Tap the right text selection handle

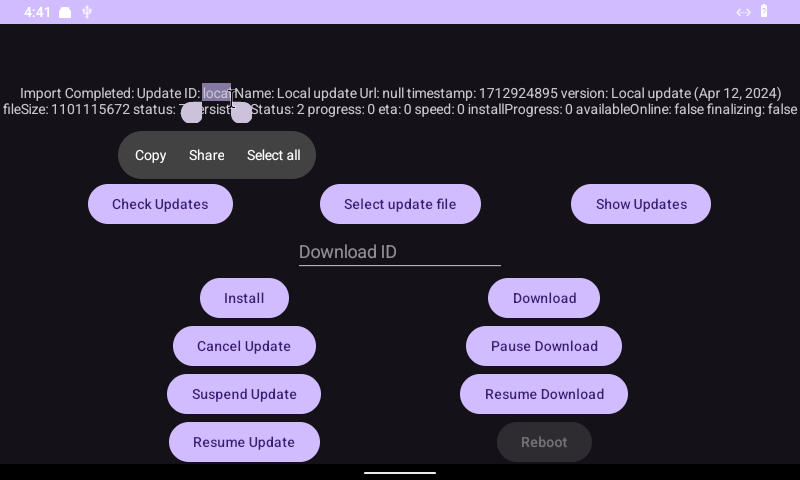(241, 113)
